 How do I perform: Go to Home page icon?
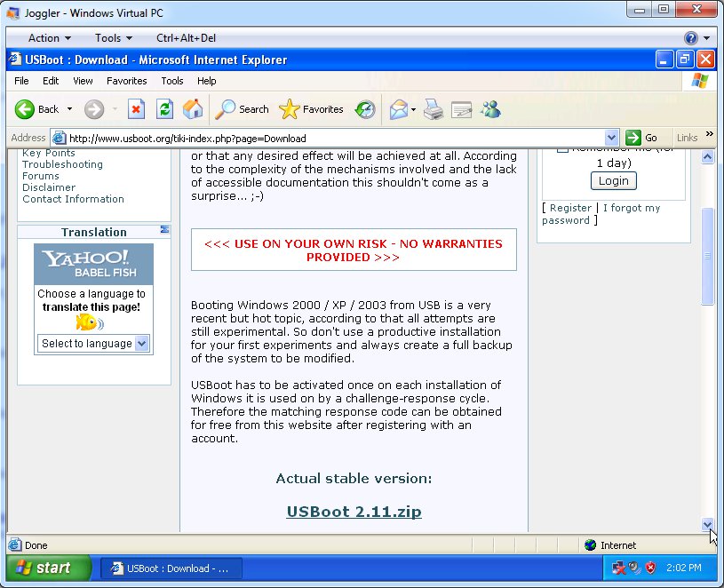(x=193, y=109)
